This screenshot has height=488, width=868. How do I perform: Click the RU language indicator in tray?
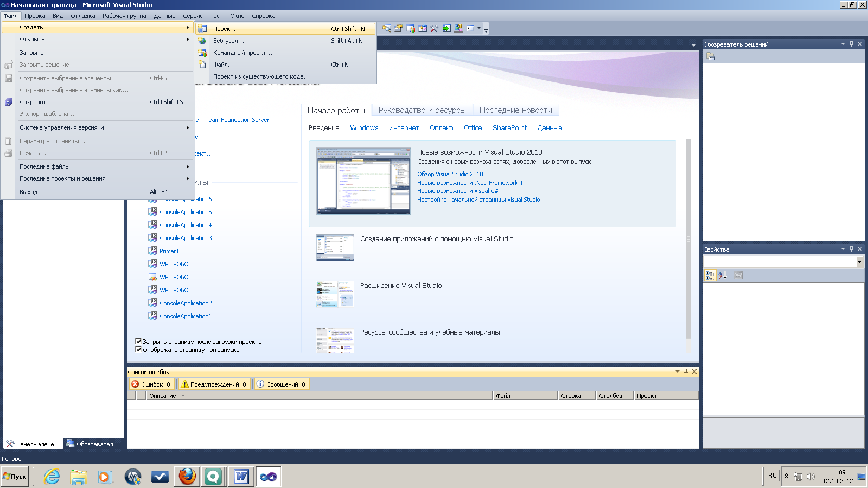[x=773, y=476]
